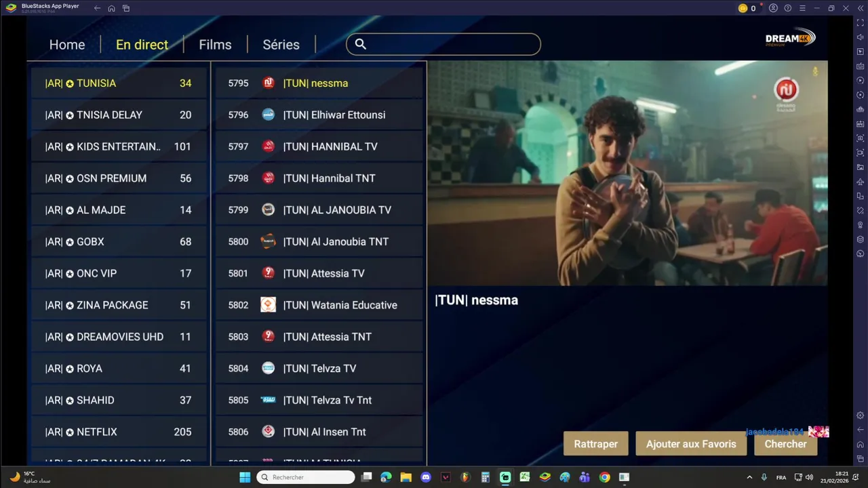The image size is (868, 488).
Task: Open BlueStacks recent apps icon
Action: click(x=126, y=8)
